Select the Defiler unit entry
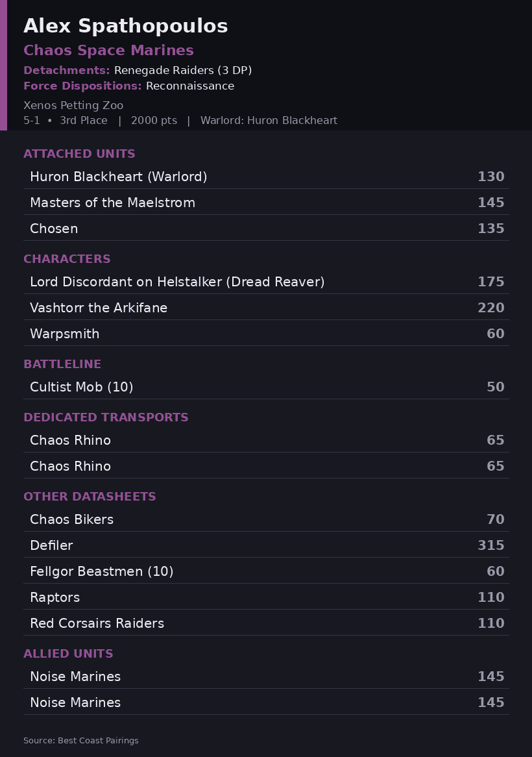Screen dimensions: 532x757 (266, 545)
